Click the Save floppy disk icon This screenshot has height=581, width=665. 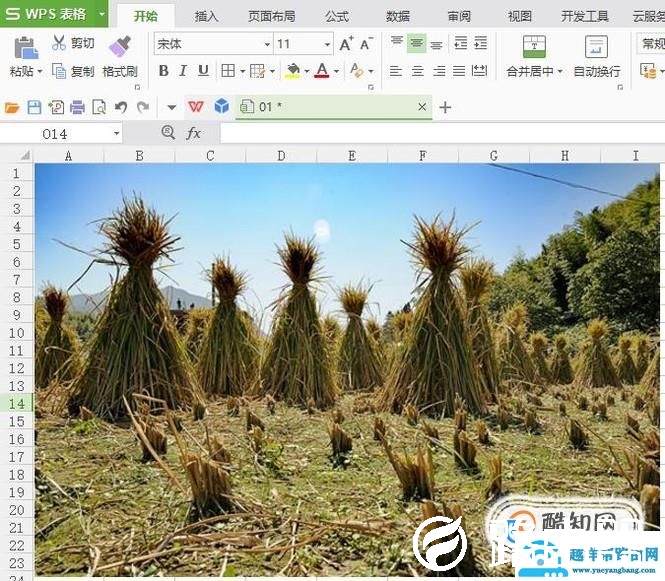pyautogui.click(x=34, y=107)
